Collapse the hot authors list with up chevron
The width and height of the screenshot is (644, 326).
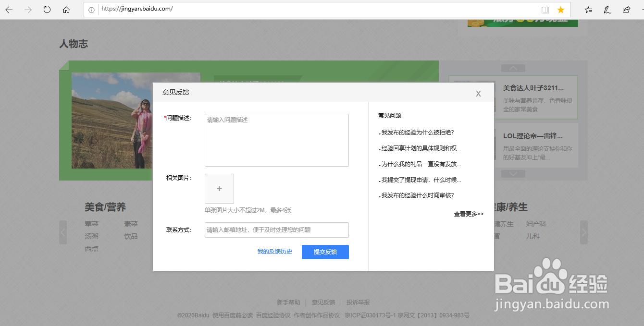[513, 68]
